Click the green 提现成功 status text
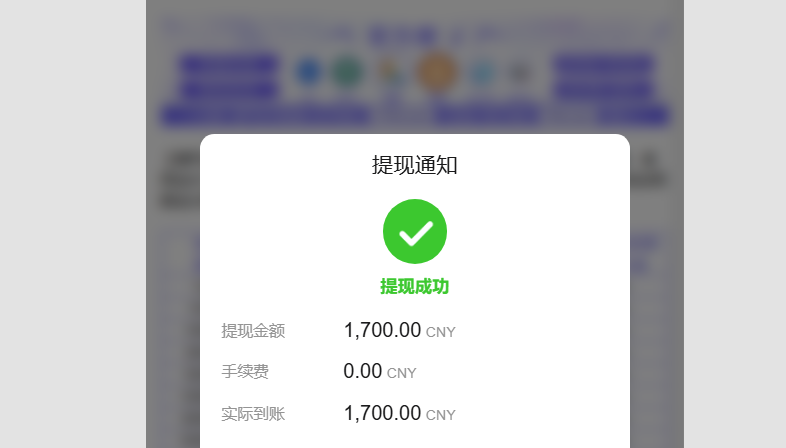786x448 pixels. 415,287
